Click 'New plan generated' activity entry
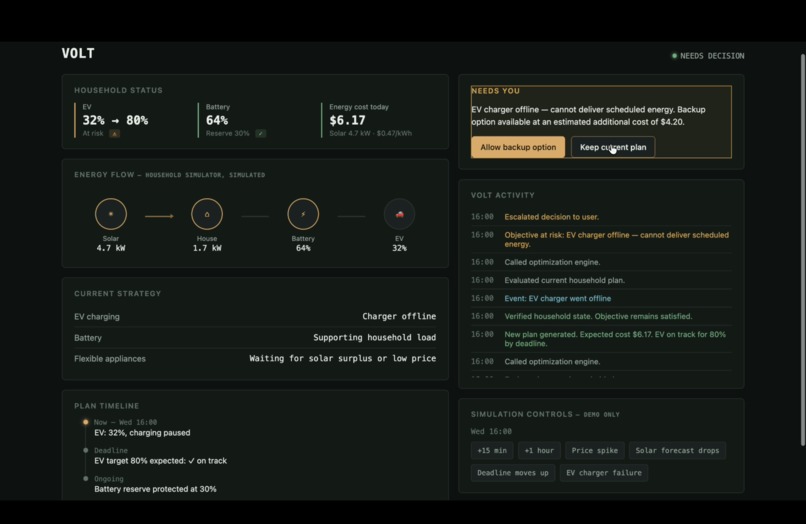Viewport: 806px width, 524px height. (615, 339)
